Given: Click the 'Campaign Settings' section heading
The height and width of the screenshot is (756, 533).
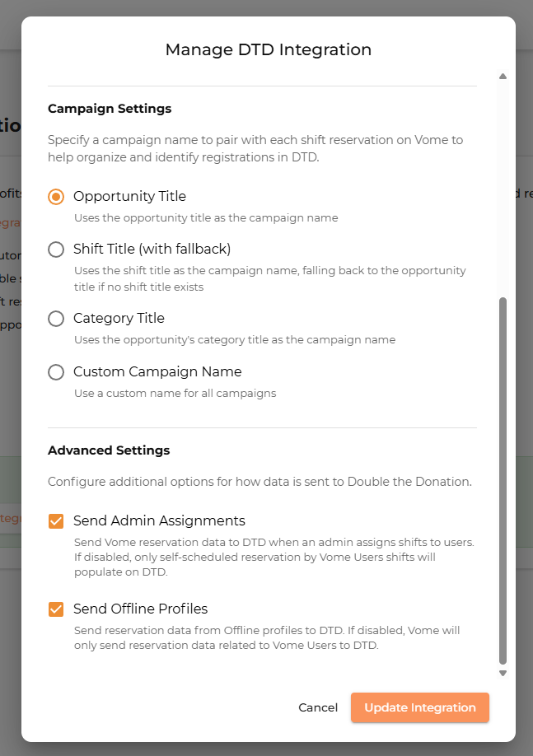Looking at the screenshot, I should (110, 109).
